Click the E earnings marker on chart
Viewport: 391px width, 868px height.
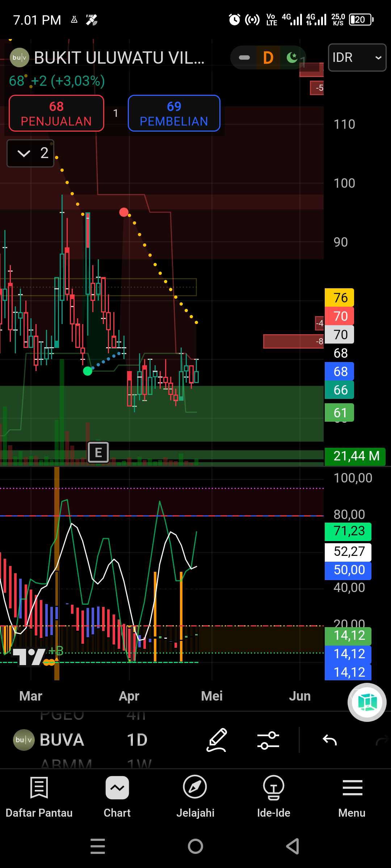pos(98,452)
